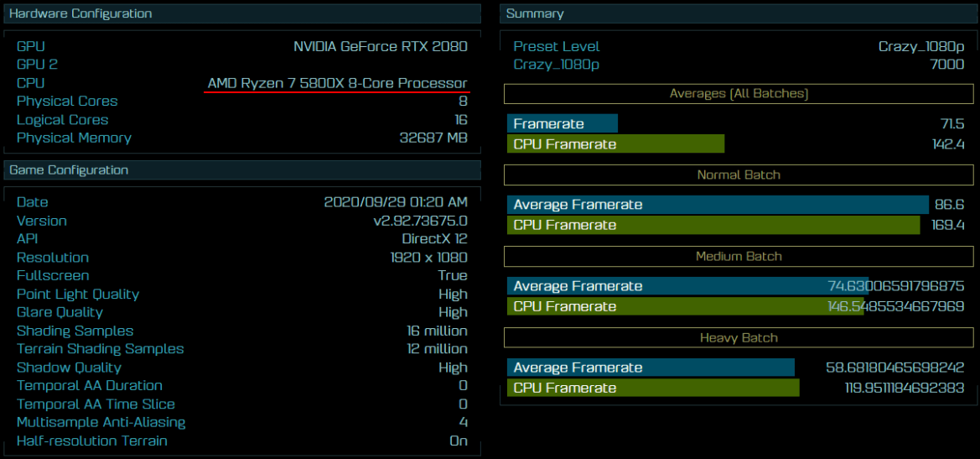Toggle the Fullscreen True value

[x=452, y=275]
